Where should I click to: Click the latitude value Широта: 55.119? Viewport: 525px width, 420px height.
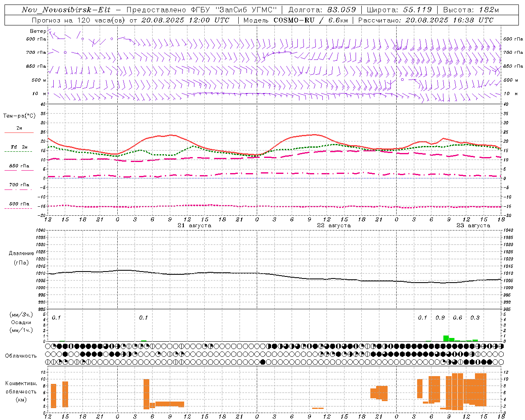click(x=399, y=10)
